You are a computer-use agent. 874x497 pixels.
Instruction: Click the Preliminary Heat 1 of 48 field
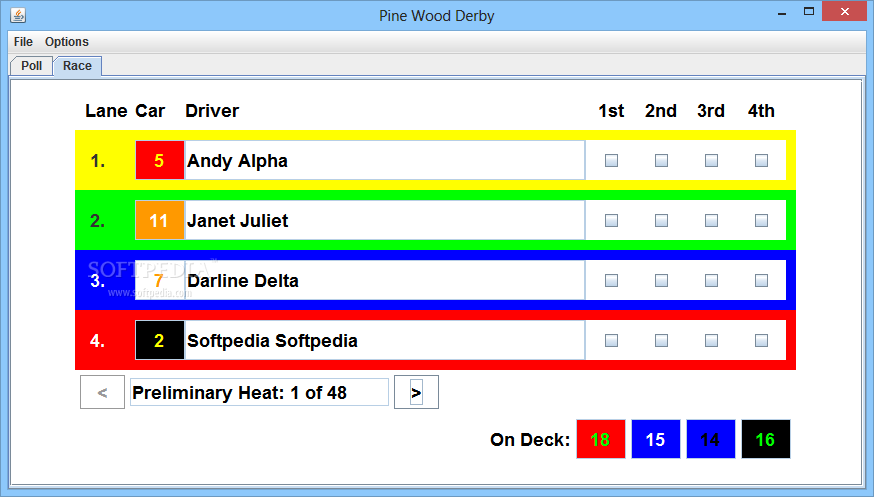[x=259, y=392]
